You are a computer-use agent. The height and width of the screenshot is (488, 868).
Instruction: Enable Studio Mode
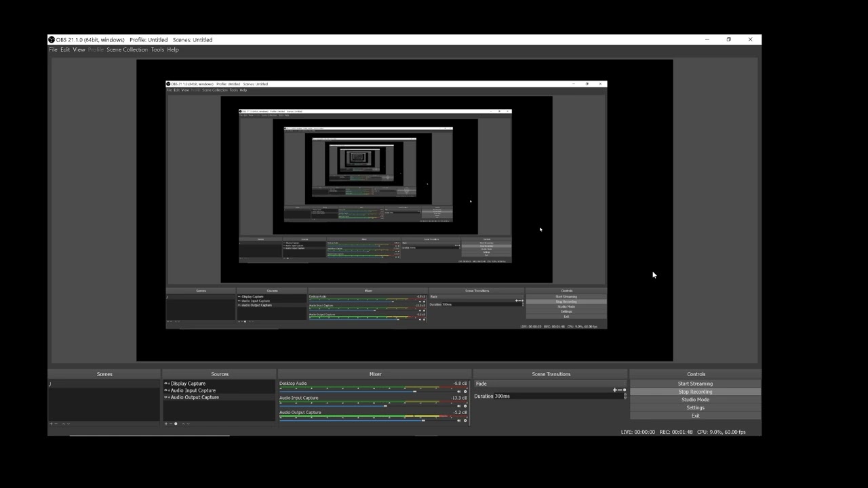click(695, 400)
